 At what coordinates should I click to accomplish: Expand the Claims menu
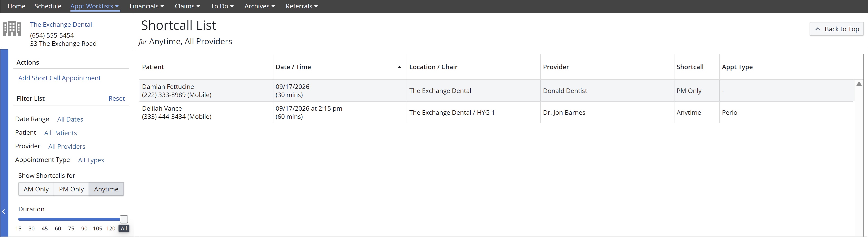[187, 6]
